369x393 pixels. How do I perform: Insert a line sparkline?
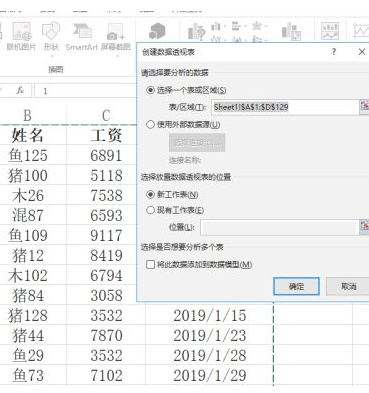[361, 31]
